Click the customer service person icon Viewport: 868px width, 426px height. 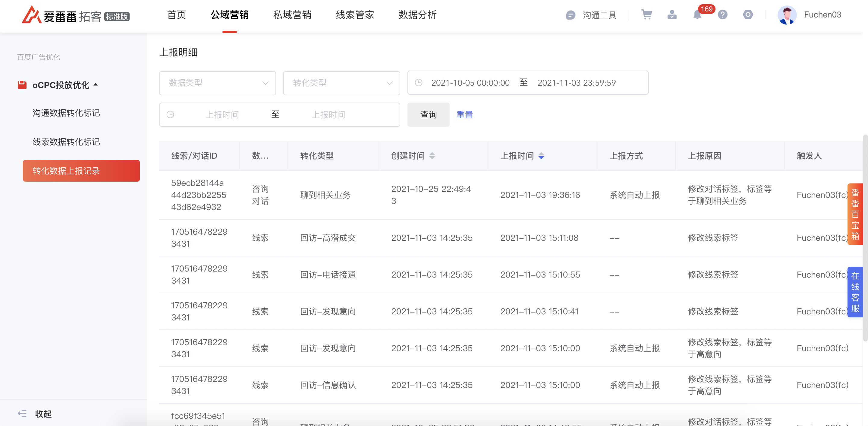(671, 15)
